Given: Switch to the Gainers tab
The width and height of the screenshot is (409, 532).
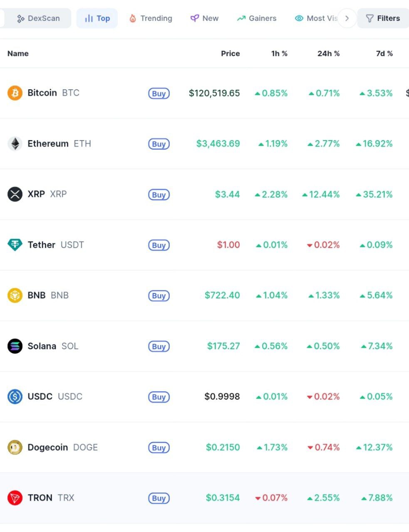Looking at the screenshot, I should [257, 18].
